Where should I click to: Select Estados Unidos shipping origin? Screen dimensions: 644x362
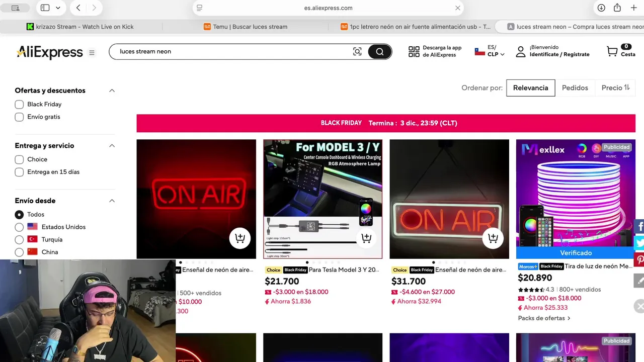[x=19, y=227]
